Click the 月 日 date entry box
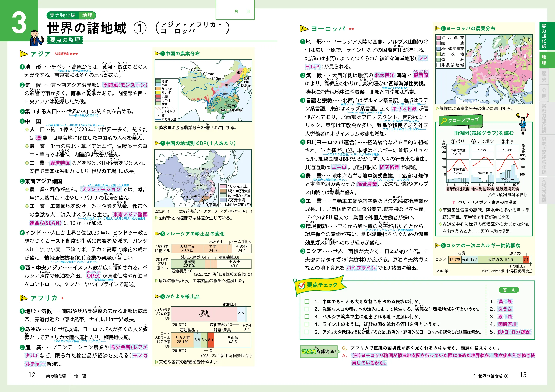 coord(235,10)
